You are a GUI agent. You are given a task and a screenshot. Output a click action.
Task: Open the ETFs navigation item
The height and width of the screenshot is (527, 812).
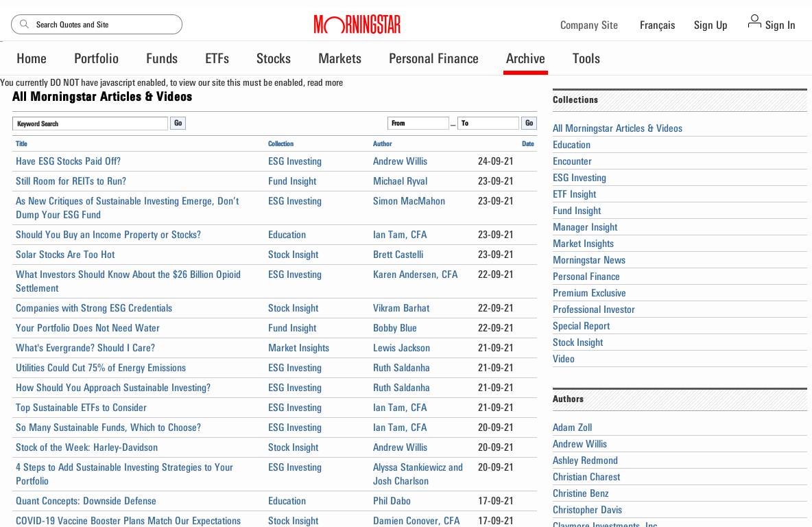pyautogui.click(x=217, y=59)
